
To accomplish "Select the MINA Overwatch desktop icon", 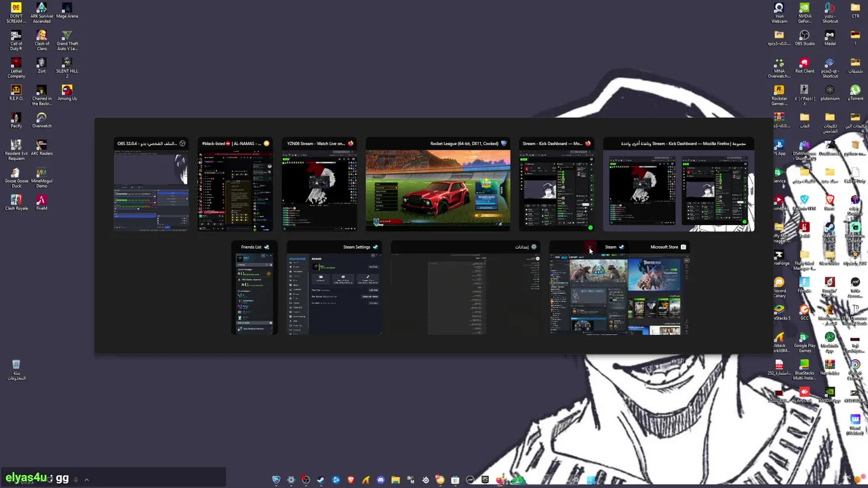I will point(779,68).
